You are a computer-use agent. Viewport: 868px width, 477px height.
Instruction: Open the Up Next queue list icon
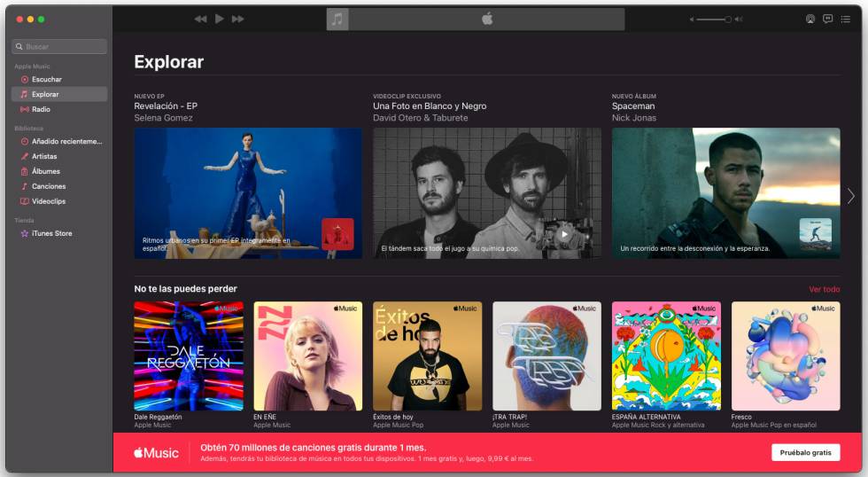[845, 19]
